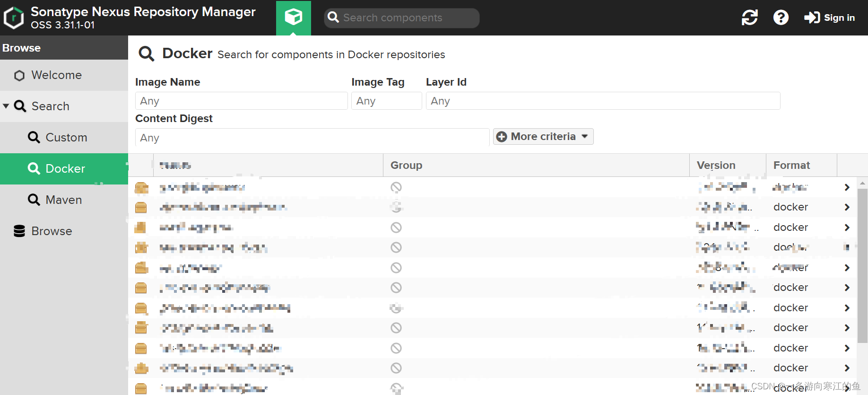The image size is (868, 395).
Task: Select the Browse header in the sidebar
Action: click(64, 48)
